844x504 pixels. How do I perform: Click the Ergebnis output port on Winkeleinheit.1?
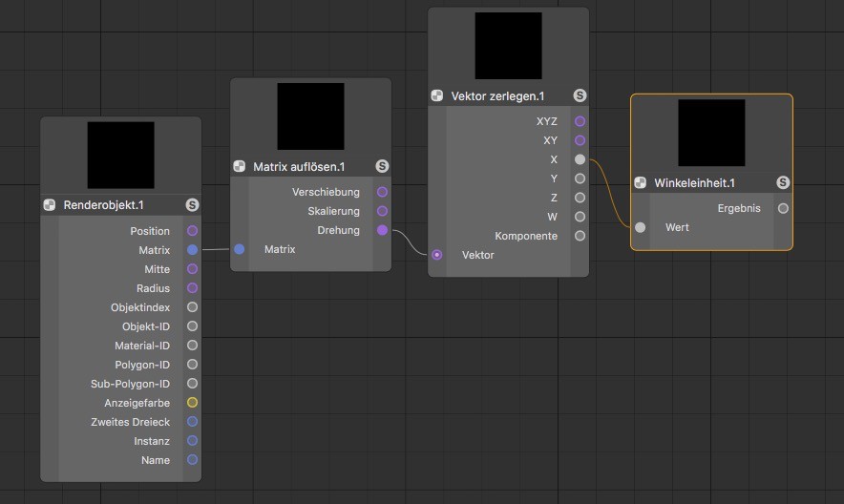(783, 208)
